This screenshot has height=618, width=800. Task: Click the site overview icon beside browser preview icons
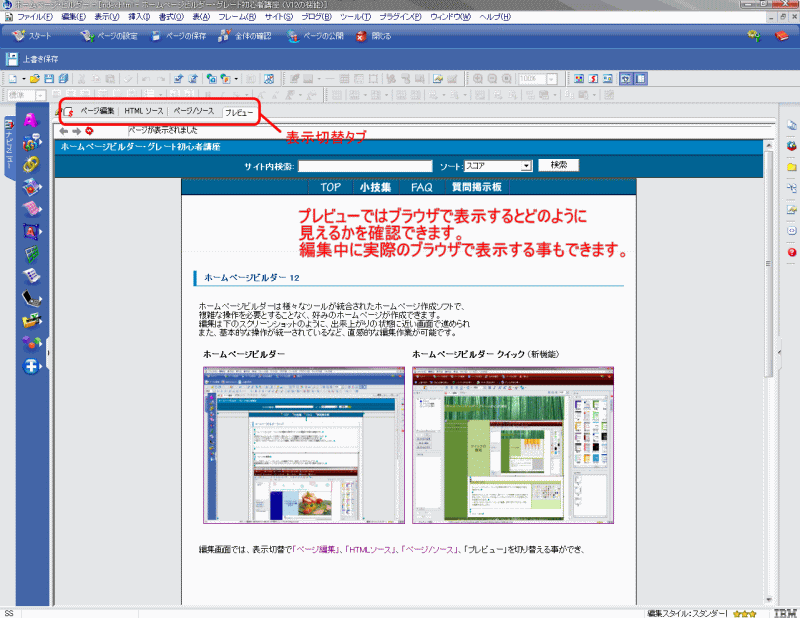269,79
